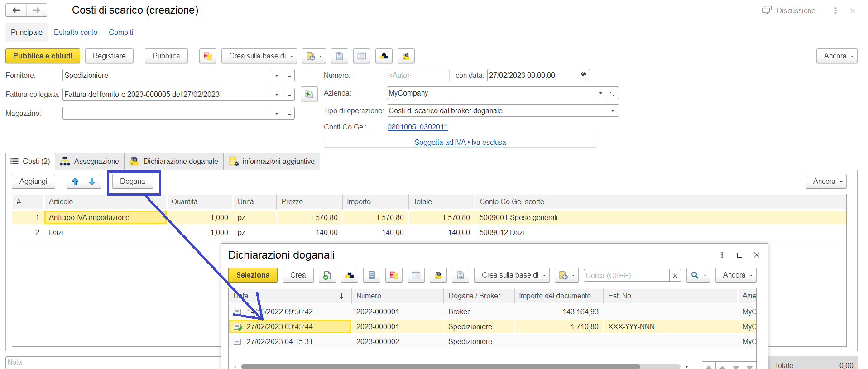Expand the Azienda dropdown list
The height and width of the screenshot is (369, 868).
tap(601, 93)
